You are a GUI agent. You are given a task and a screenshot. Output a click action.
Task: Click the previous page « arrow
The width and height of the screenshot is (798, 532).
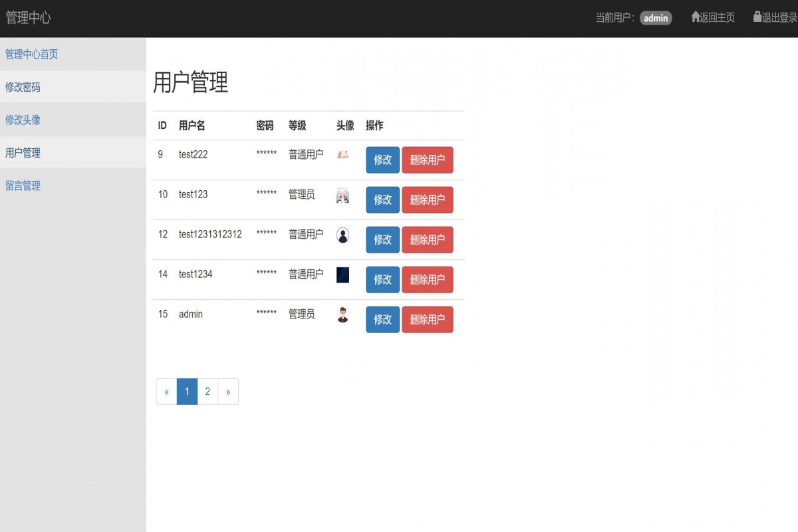(x=166, y=392)
